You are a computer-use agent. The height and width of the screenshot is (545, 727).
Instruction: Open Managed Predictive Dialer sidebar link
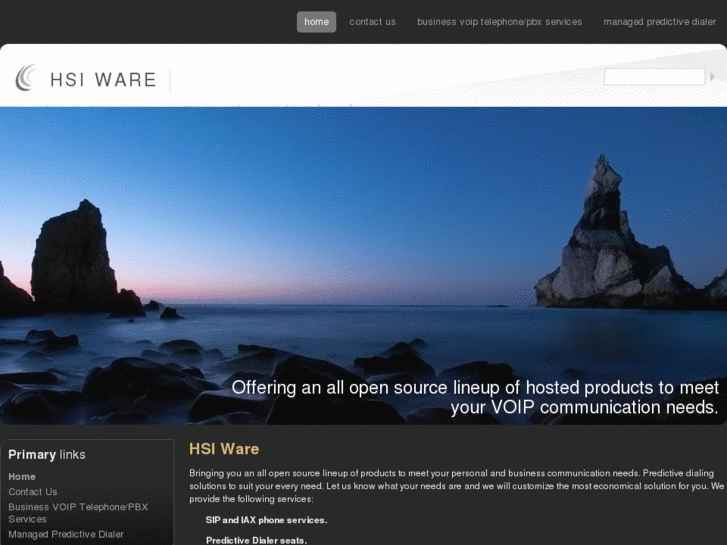click(66, 534)
